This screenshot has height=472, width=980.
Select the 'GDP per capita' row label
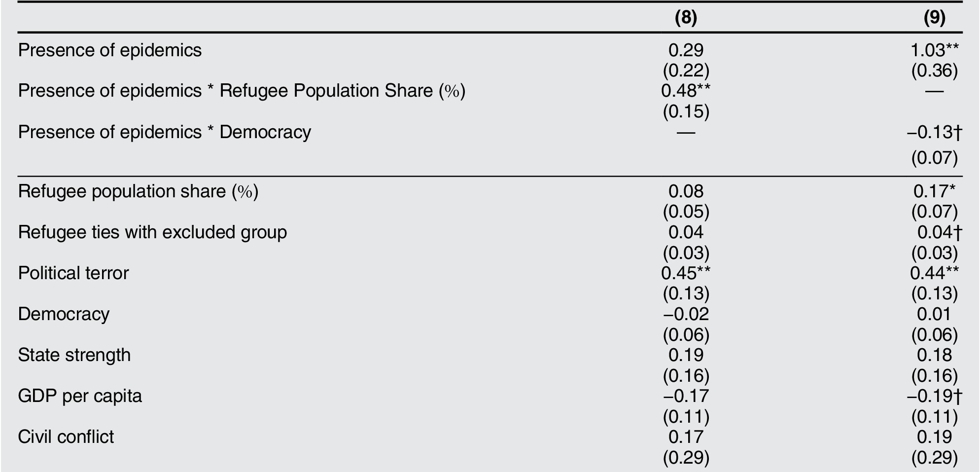(80, 396)
